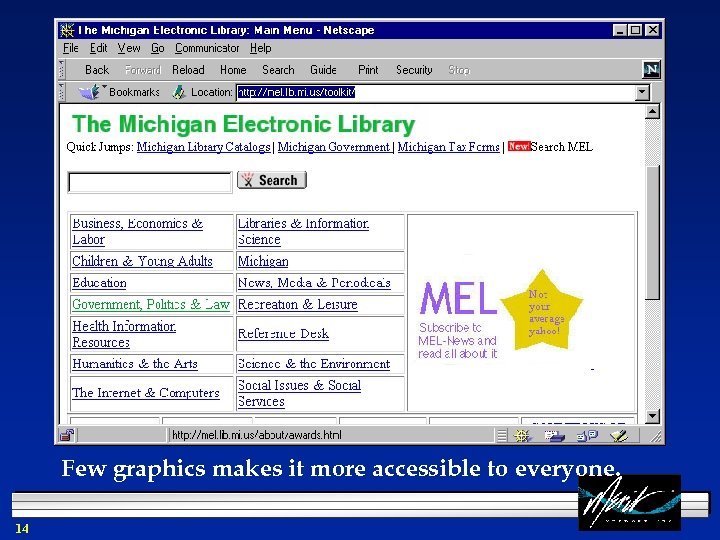Open Libraries & Information Science link
Image resolution: width=720 pixels, height=540 pixels.
(303, 231)
